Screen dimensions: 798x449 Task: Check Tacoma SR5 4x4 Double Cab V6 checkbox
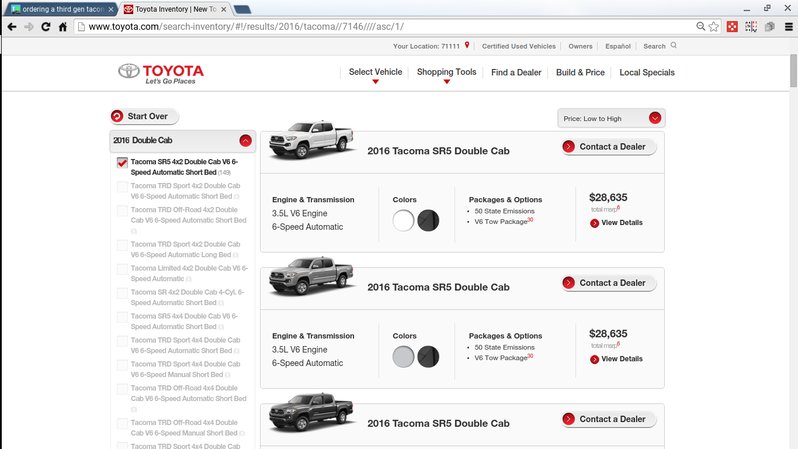122,317
